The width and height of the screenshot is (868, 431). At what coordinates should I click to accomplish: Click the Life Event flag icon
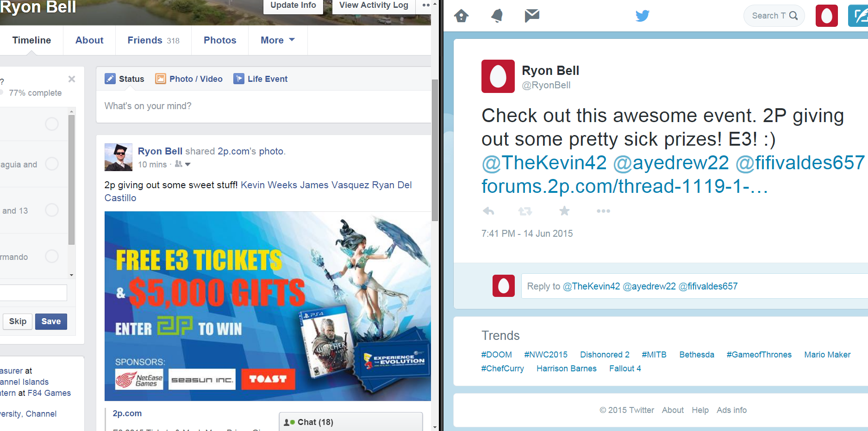point(238,79)
